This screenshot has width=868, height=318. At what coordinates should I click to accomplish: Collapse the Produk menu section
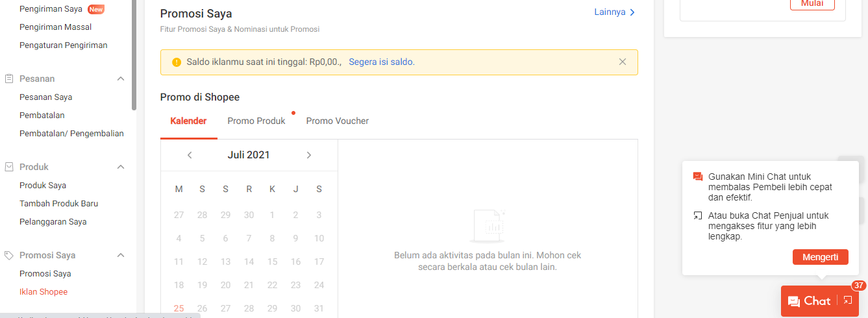click(121, 167)
